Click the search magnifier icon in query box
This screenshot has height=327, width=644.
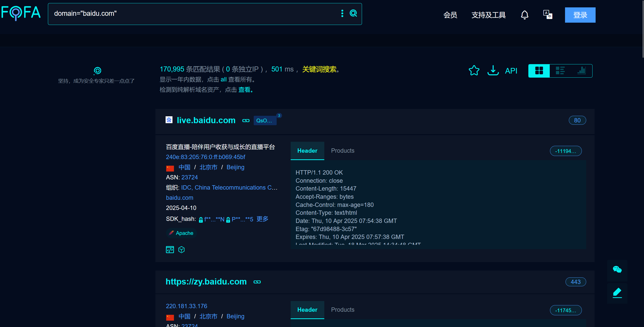(353, 13)
